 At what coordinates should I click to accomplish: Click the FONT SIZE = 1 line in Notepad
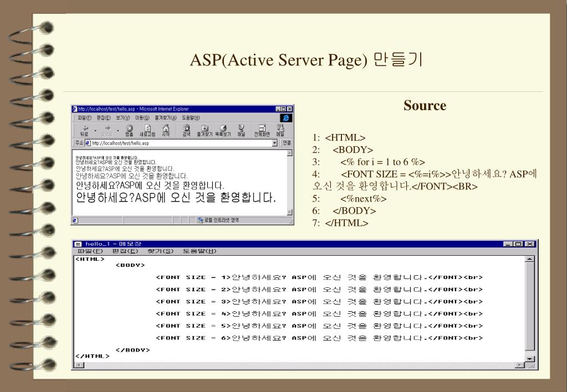coord(319,277)
